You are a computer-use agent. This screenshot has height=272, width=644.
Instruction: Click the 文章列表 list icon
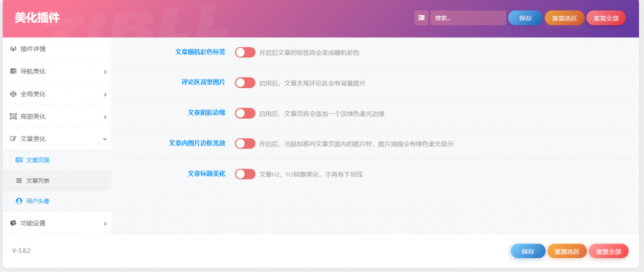tap(19, 181)
